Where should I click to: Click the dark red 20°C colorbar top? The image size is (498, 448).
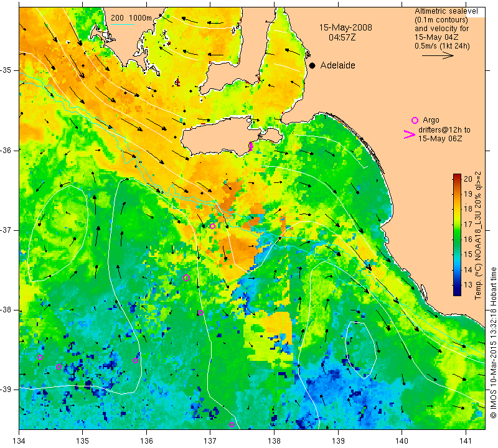point(457,176)
